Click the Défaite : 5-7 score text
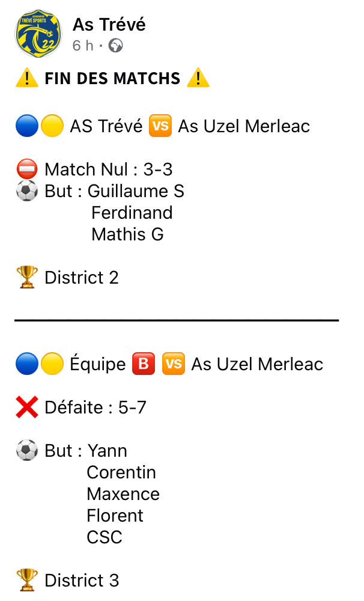Screen dimensions: 364x601 coord(96,407)
